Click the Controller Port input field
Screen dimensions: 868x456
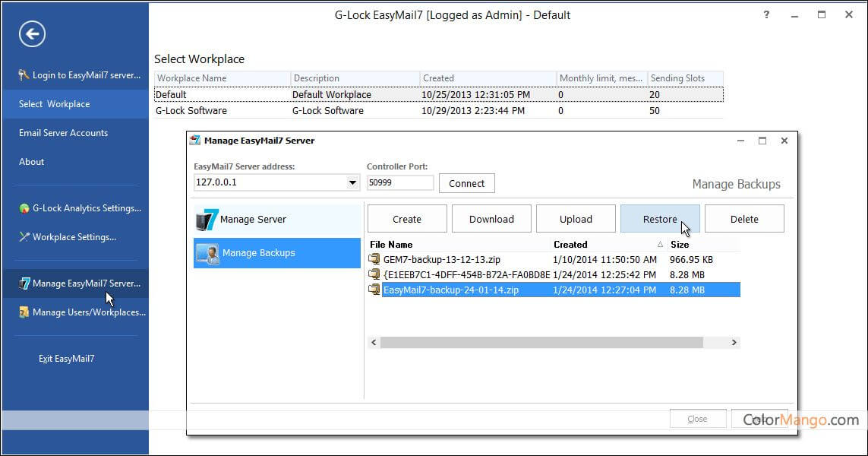[x=400, y=182]
